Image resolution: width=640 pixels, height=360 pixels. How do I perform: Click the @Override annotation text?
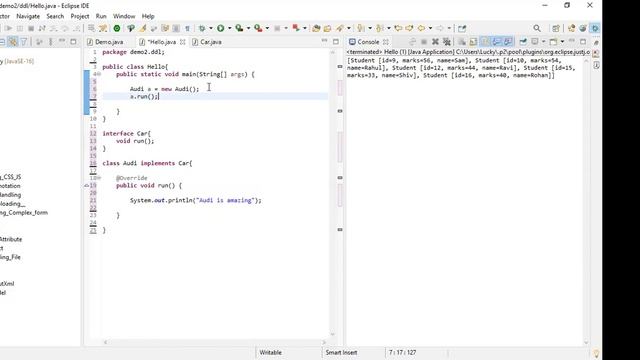tap(131, 178)
